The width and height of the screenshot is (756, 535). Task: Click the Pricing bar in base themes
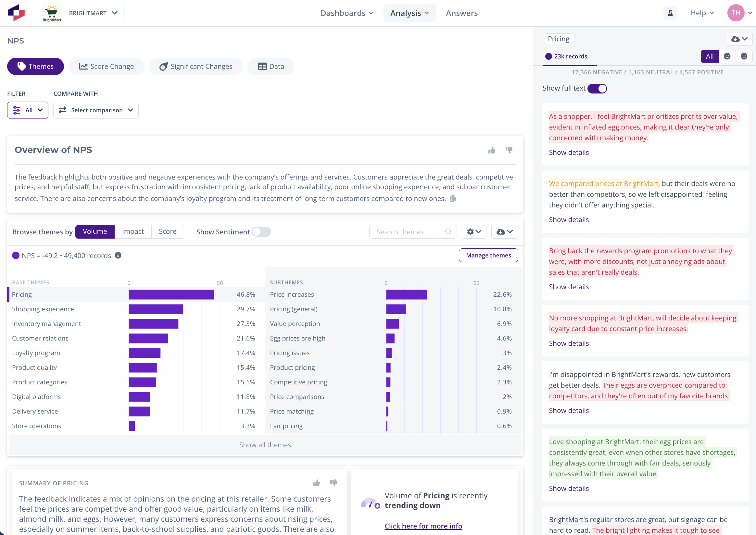(171, 294)
